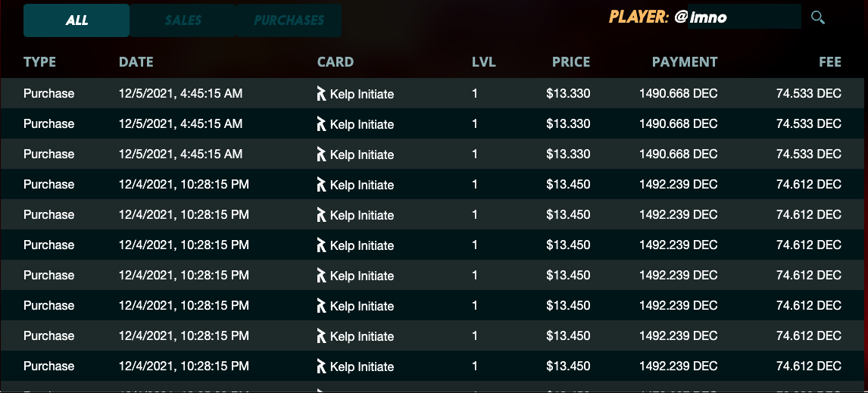Focus the player name input field

744,17
